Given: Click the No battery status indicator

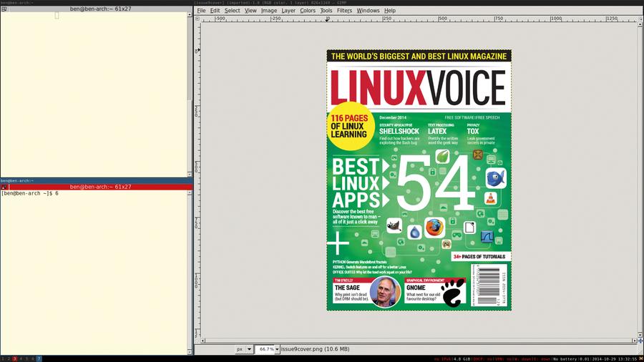Looking at the screenshot, I should point(566,358).
